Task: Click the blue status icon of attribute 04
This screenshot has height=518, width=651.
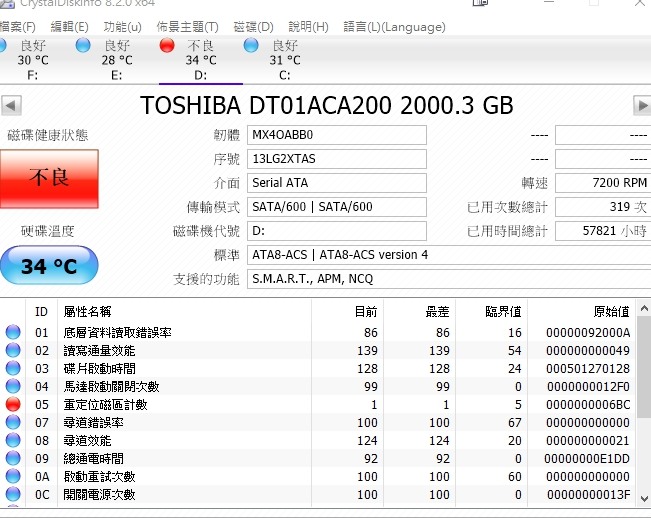Action: [13, 386]
